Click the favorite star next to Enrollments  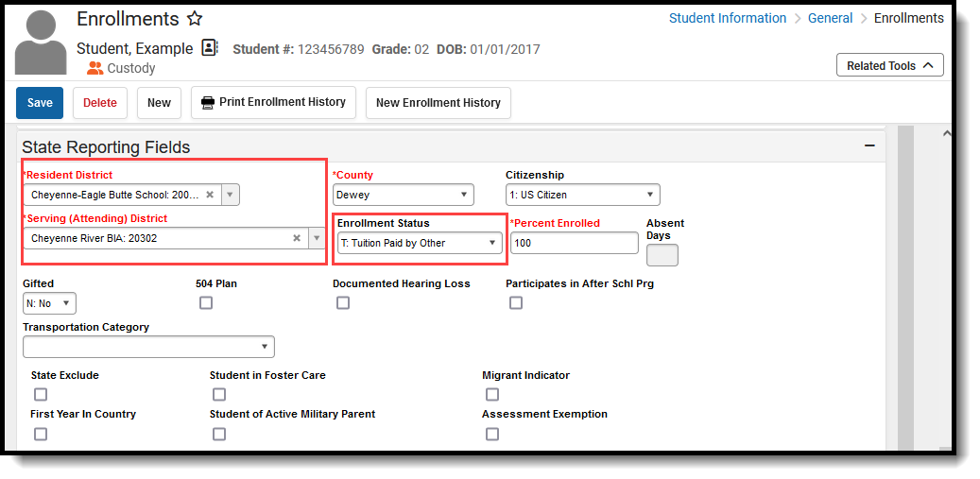point(195,19)
